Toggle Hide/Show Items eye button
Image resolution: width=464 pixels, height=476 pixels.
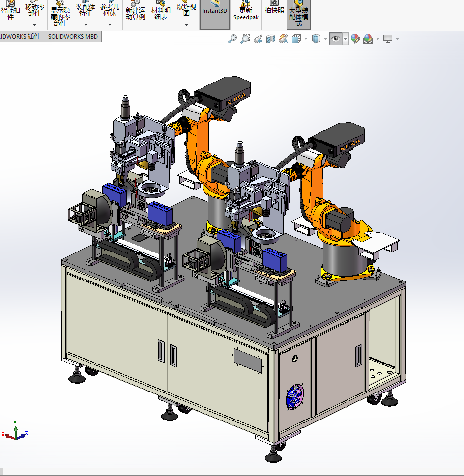(x=336, y=39)
